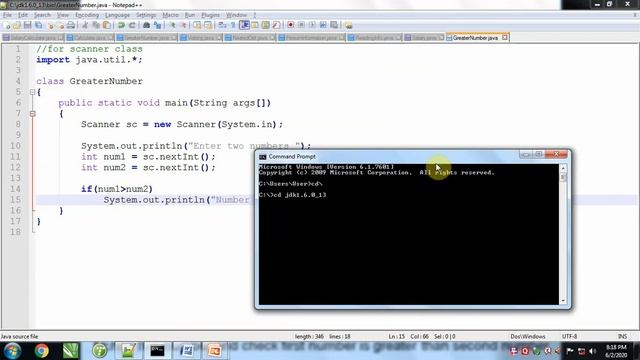This screenshot has height=360, width=640.
Task: Create a new file with the New toolbar icon
Action: click(7, 25)
